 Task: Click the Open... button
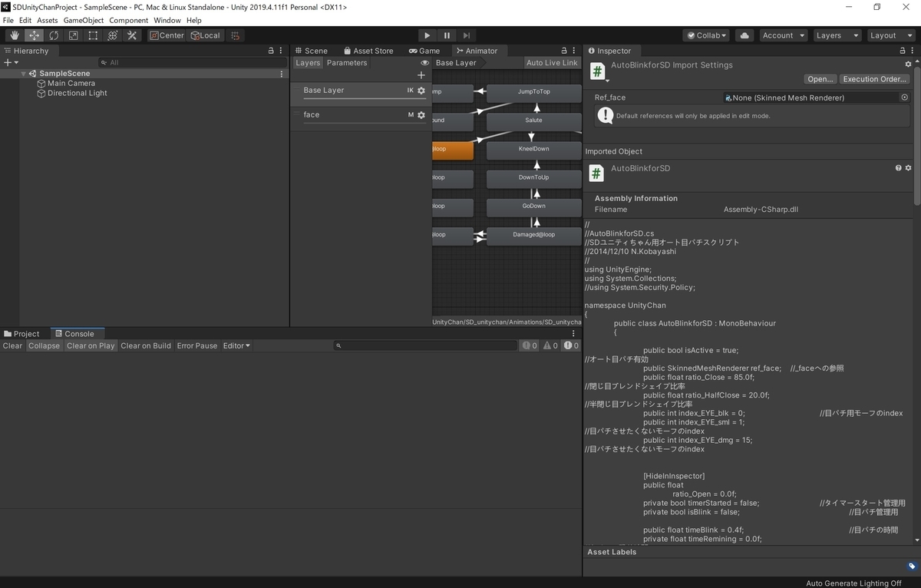click(820, 79)
